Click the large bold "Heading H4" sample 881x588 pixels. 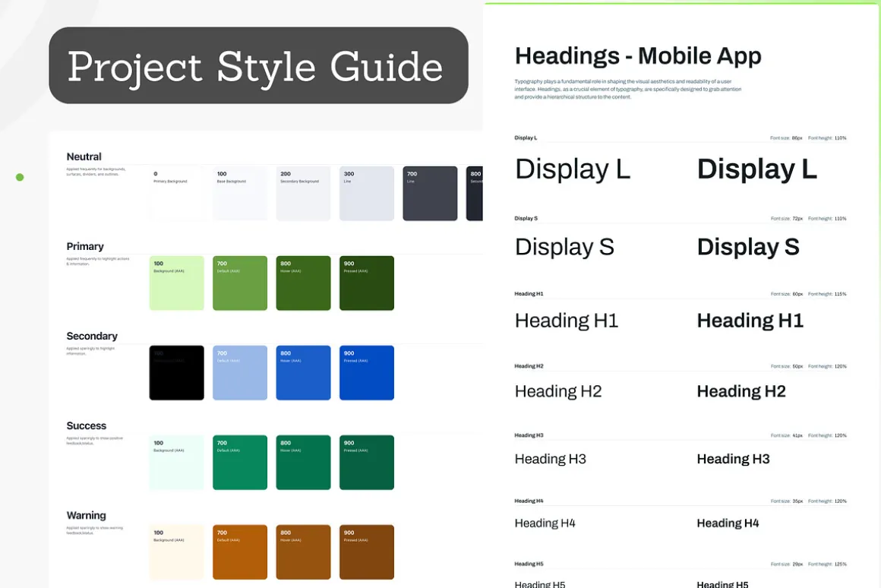728,523
